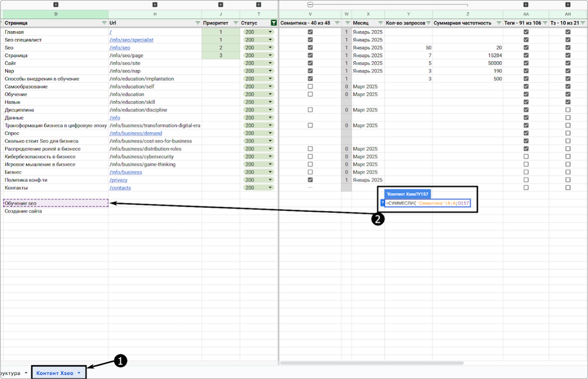
Task: Select column D by its header letter
Action: point(56,14)
